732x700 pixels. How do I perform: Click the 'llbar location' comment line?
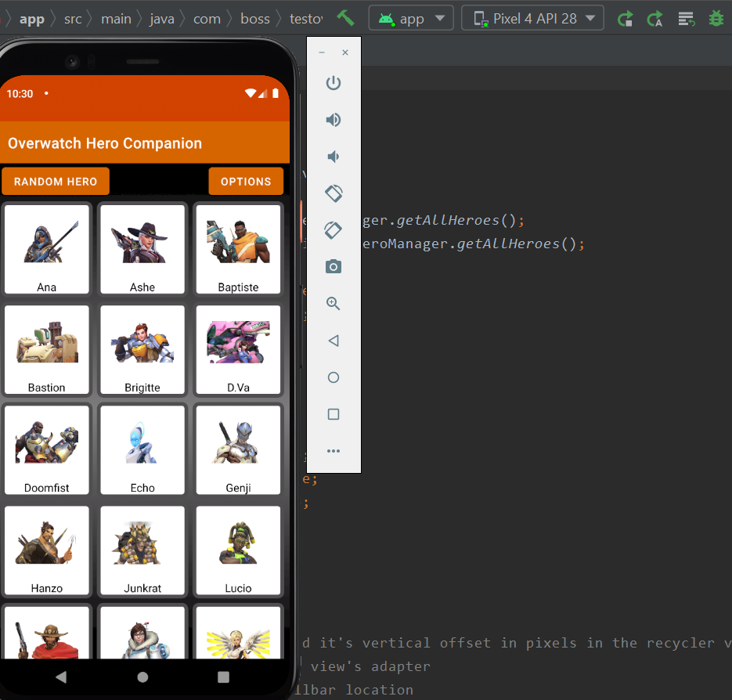pyautogui.click(x=355, y=689)
